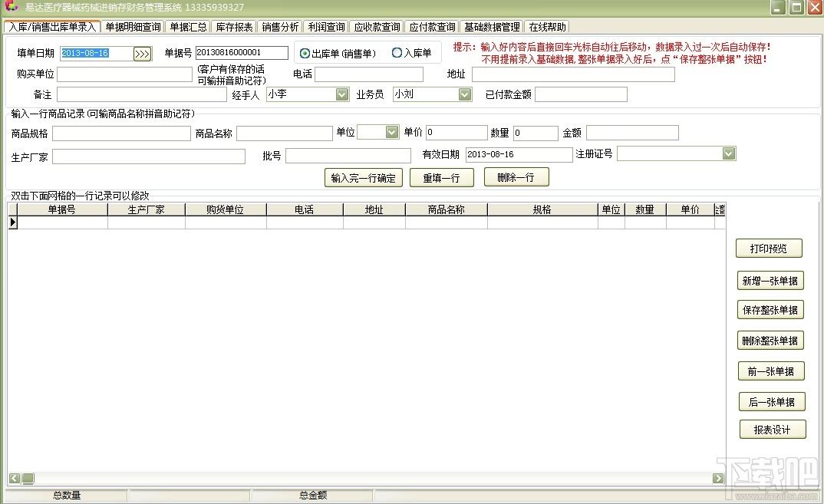Click the 商品规格 input field
Image resolution: width=824 pixels, height=504 pixels.
121,133
